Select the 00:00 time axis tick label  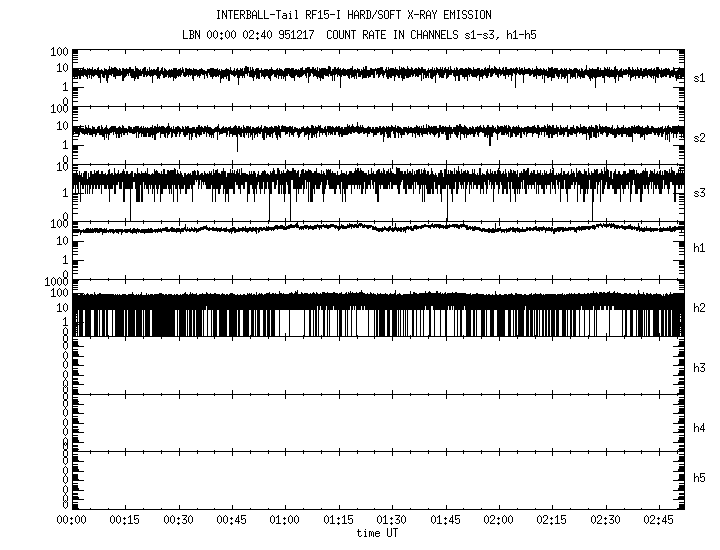[71, 521]
